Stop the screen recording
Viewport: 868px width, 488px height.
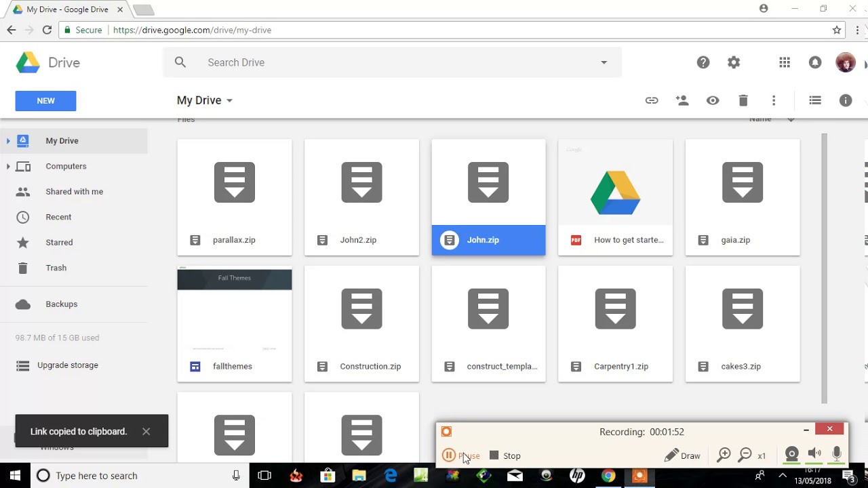click(x=505, y=455)
